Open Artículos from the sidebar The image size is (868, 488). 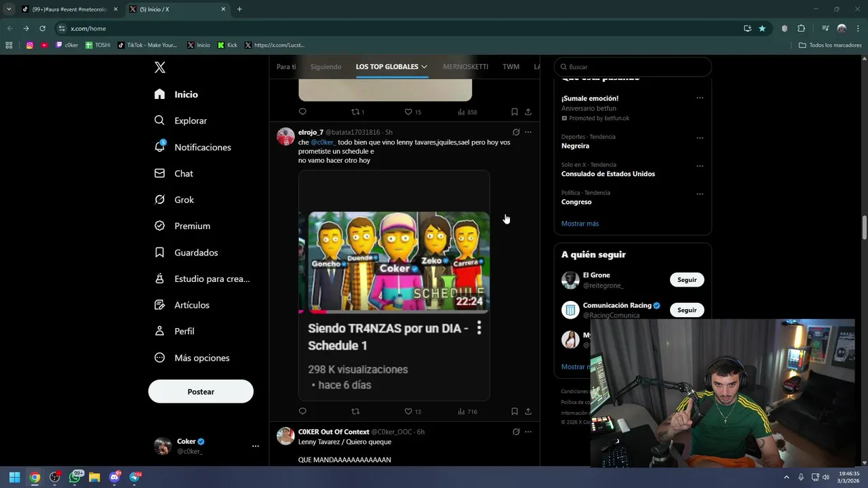tap(182, 305)
